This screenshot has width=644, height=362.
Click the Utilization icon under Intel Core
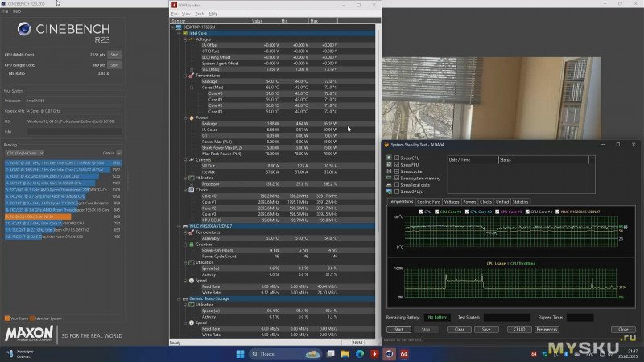tap(192, 178)
